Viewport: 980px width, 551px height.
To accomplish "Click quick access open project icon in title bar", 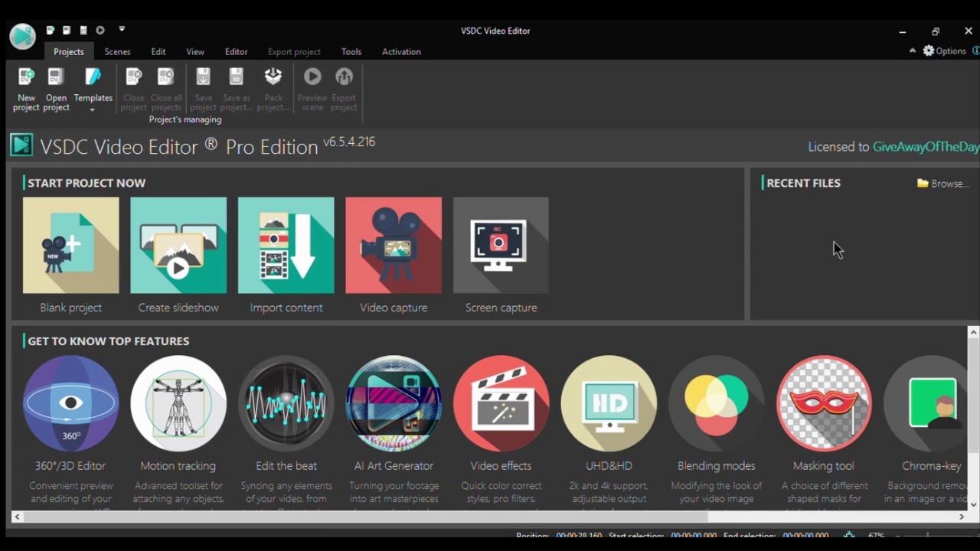I will 67,31.
